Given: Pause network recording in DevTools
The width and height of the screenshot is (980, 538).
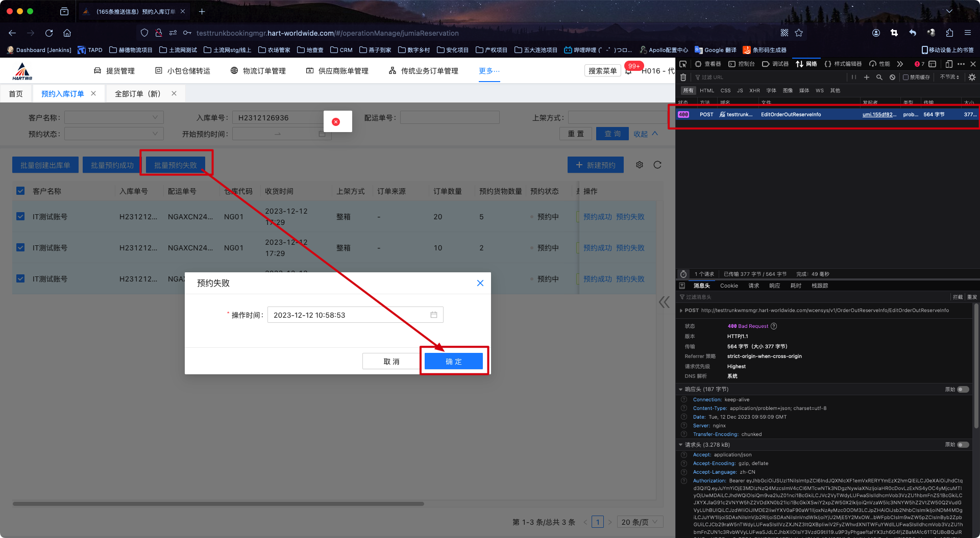Looking at the screenshot, I should (853, 78).
